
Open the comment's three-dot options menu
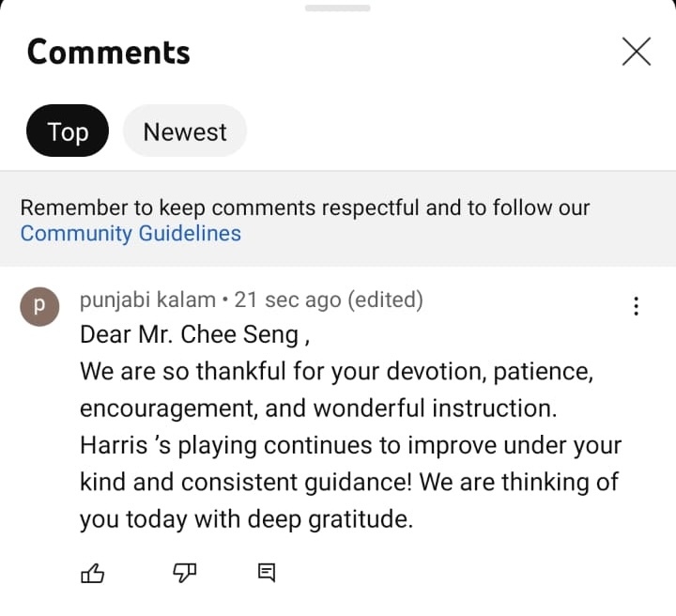(637, 306)
